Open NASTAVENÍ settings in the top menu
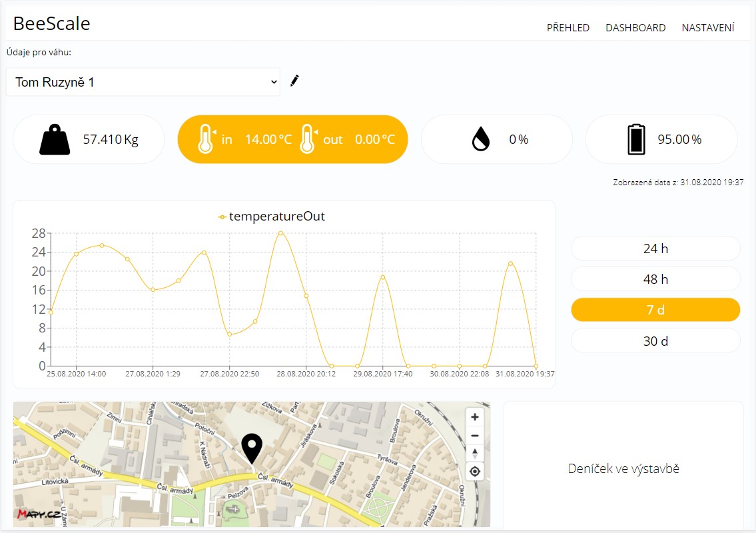This screenshot has height=533, width=756. [x=707, y=28]
